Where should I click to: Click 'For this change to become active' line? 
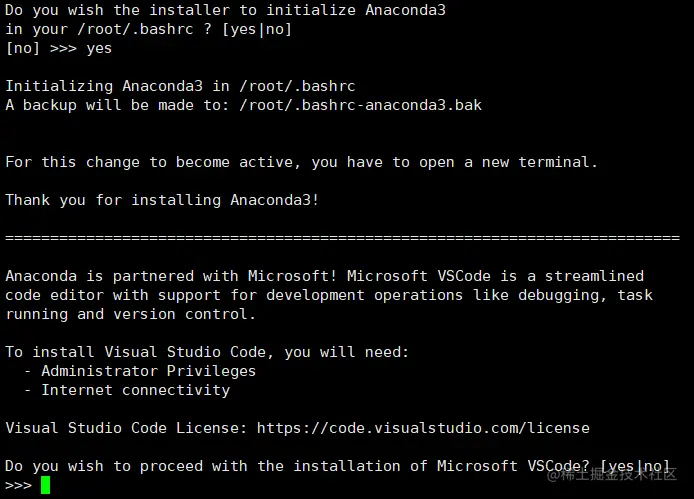click(301, 162)
